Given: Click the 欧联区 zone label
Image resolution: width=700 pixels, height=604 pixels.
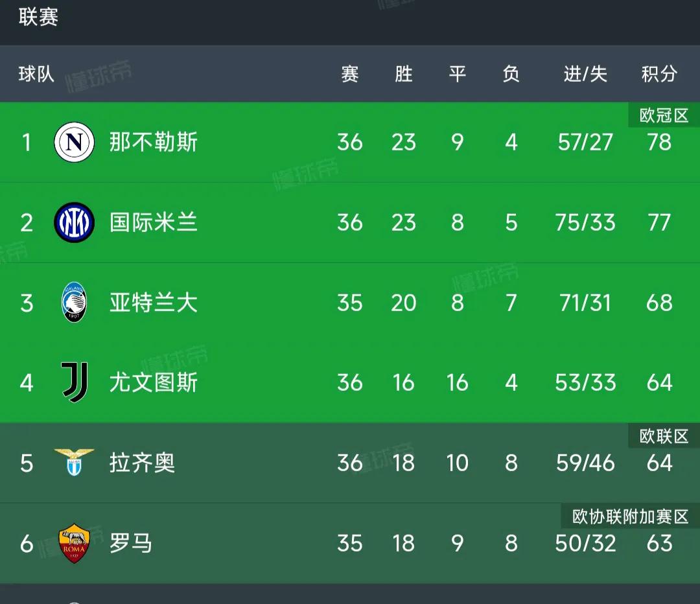Looking at the screenshot, I should tap(664, 436).
